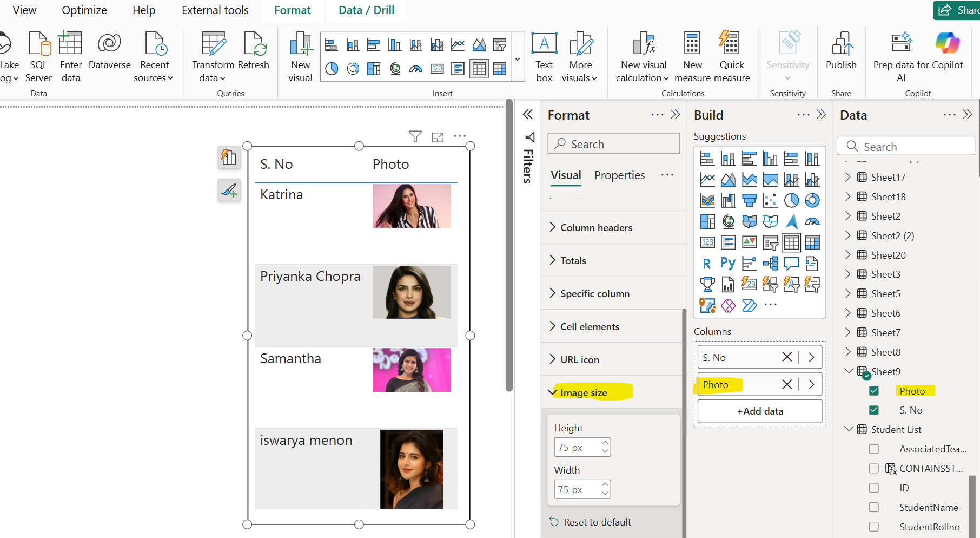Collapse the Sheet9 table in Data pane
This screenshot has width=980, height=538.
tap(849, 371)
